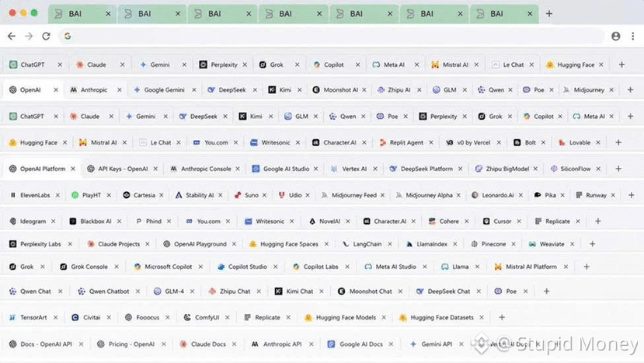Open the Claude Projects tab
Viewport: 644px width, 363px height.
(x=118, y=244)
